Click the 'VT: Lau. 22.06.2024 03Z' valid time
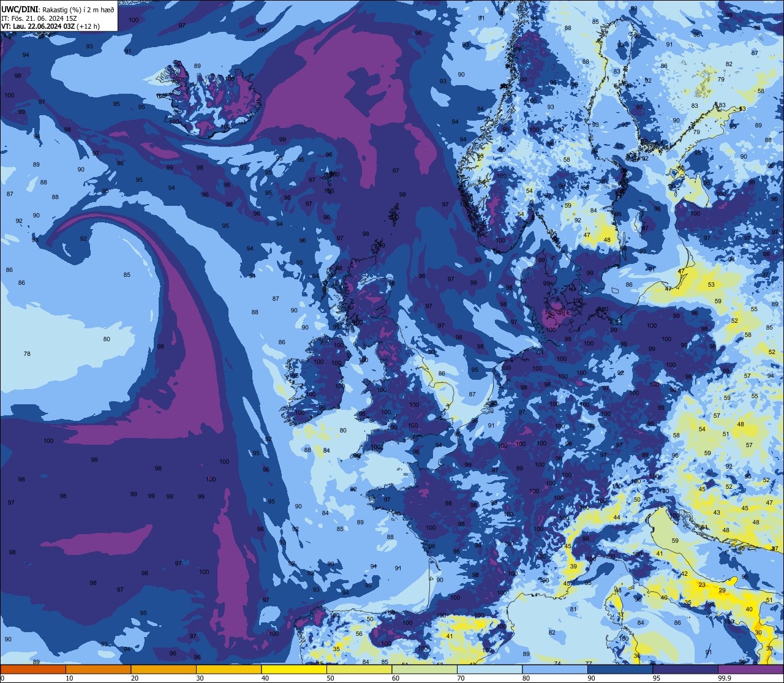784x683 pixels. [x=37, y=26]
